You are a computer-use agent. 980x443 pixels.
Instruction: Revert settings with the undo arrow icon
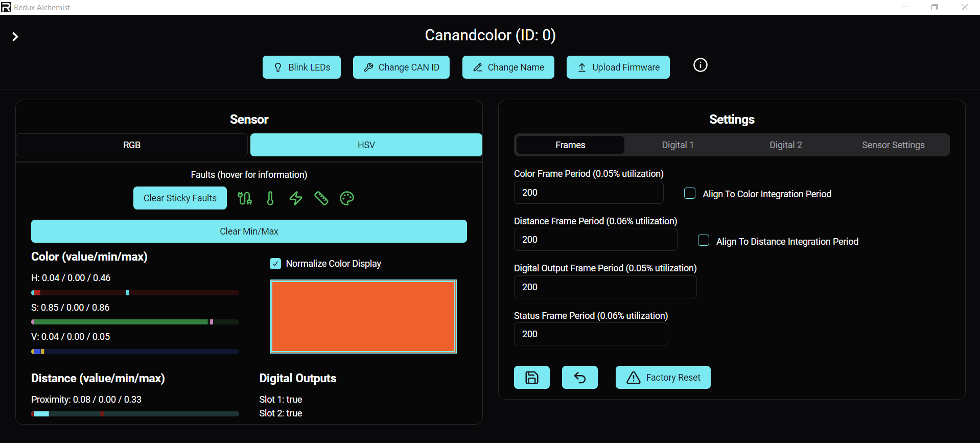pos(579,378)
